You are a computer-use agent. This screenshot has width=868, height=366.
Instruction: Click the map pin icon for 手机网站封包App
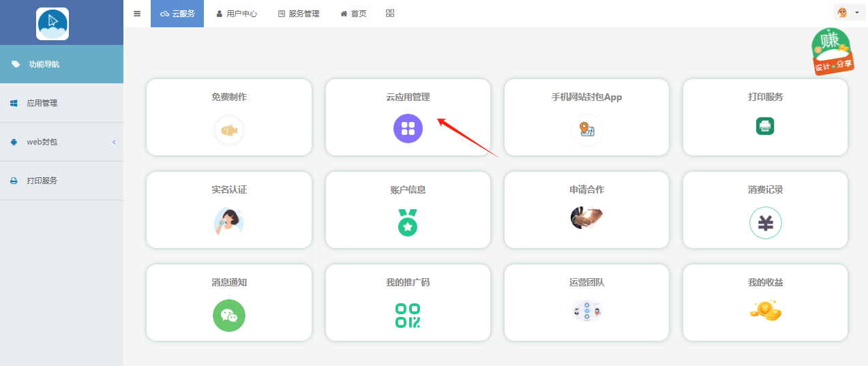(x=586, y=129)
